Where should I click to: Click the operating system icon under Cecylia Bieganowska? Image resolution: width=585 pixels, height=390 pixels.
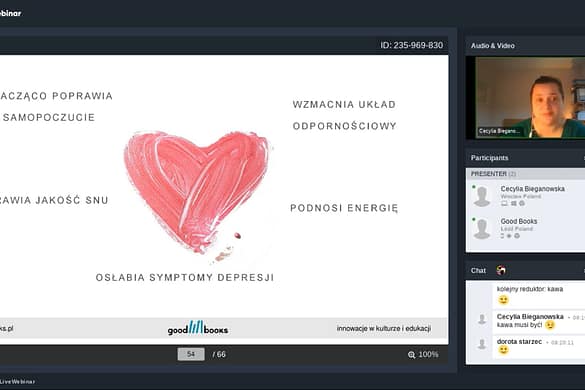pyautogui.click(x=514, y=203)
